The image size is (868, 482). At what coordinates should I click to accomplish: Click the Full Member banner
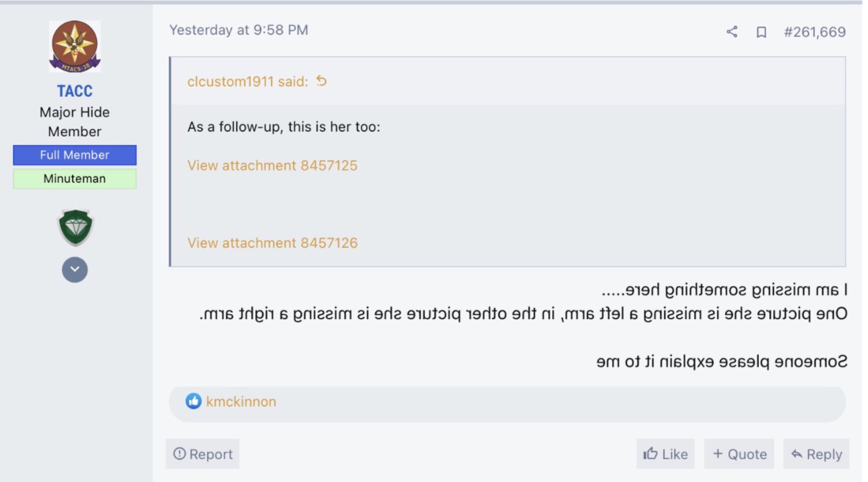point(75,155)
